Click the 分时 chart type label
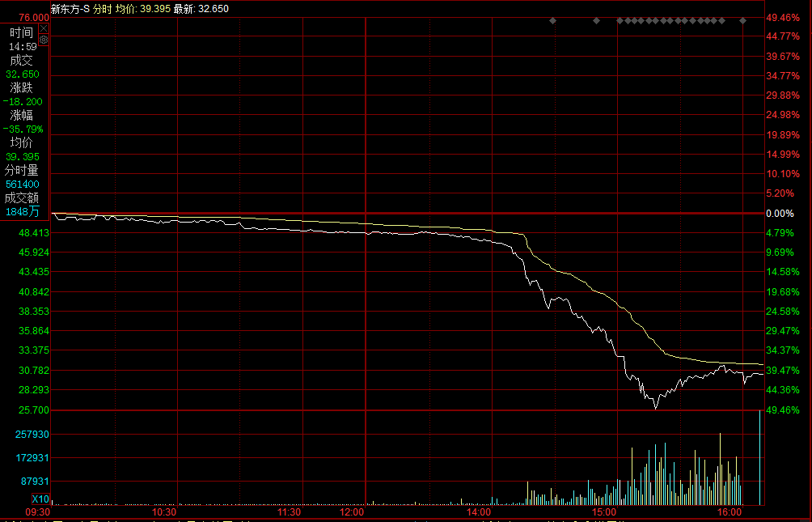This screenshot has width=812, height=522. (x=103, y=9)
